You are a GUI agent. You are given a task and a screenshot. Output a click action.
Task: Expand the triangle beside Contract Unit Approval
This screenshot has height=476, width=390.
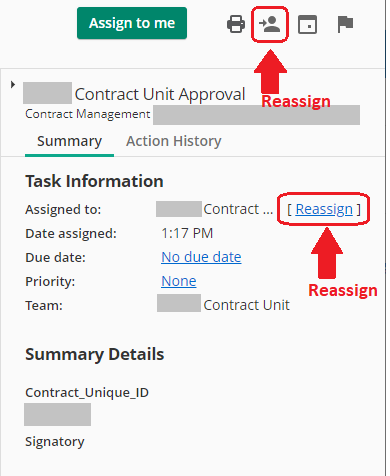point(13,84)
